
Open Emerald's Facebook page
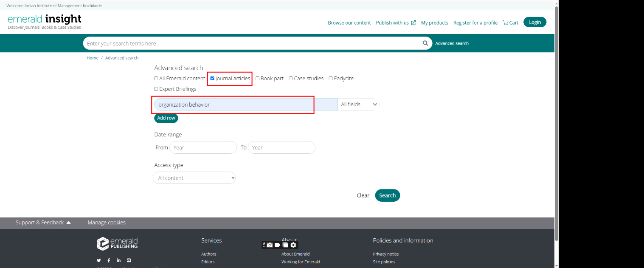(x=109, y=260)
